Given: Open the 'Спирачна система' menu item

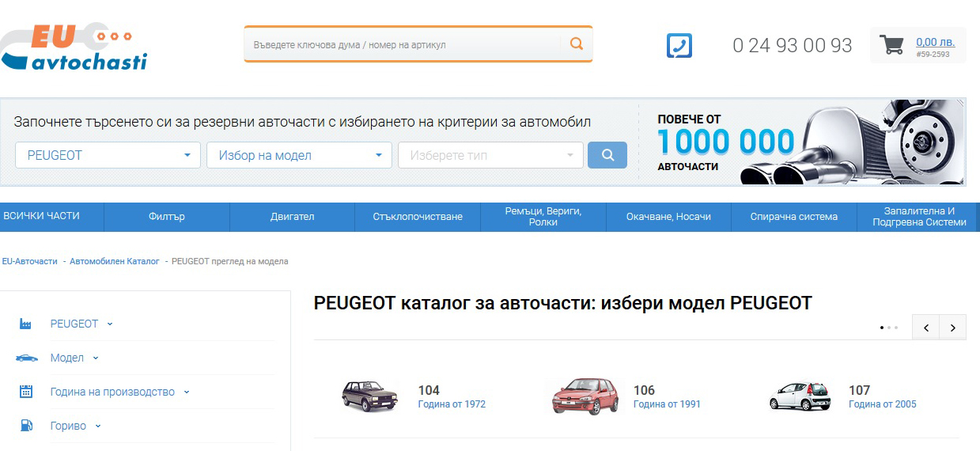Looking at the screenshot, I should 793,217.
